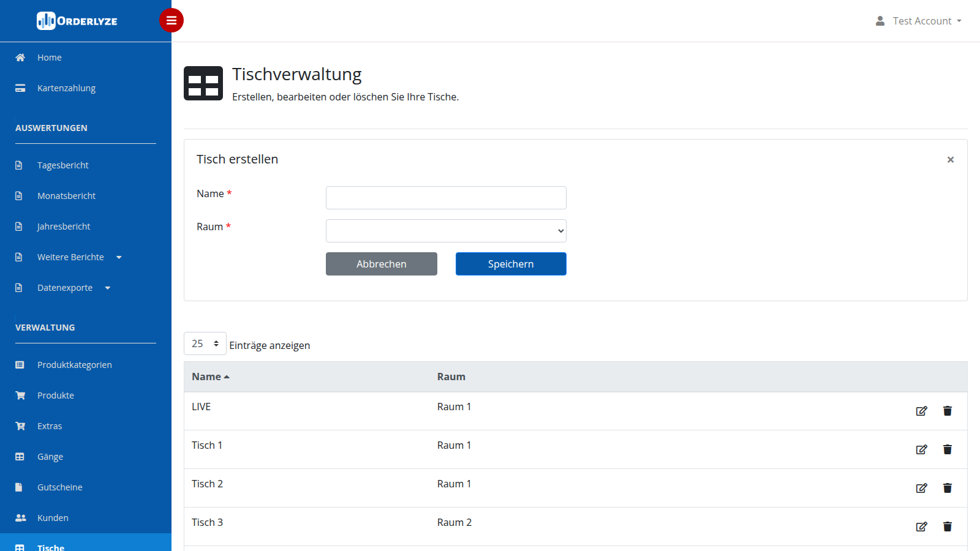Select the active Tische sidebar entry
The image size is (980, 551).
pos(86,542)
